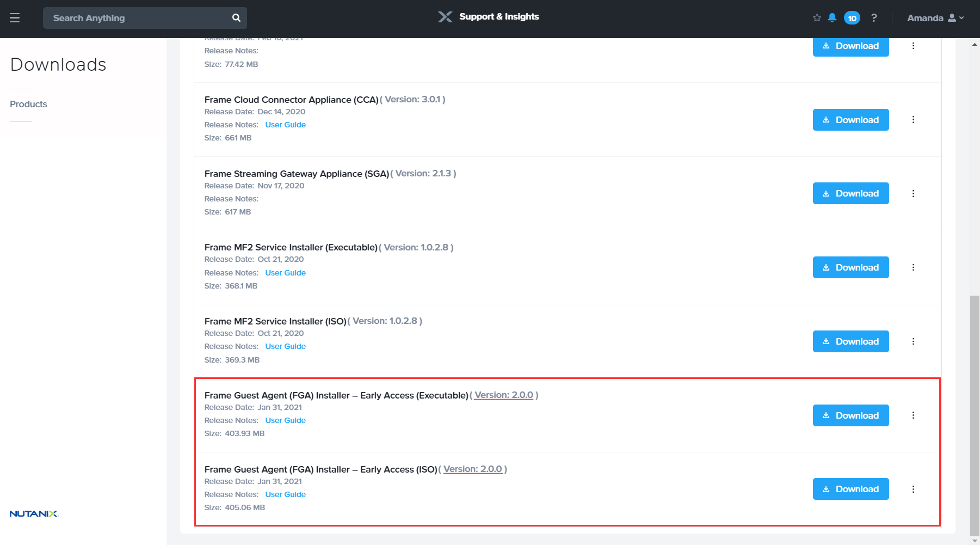Click Version: 2.0.0 on Executable FGA row

coord(504,395)
